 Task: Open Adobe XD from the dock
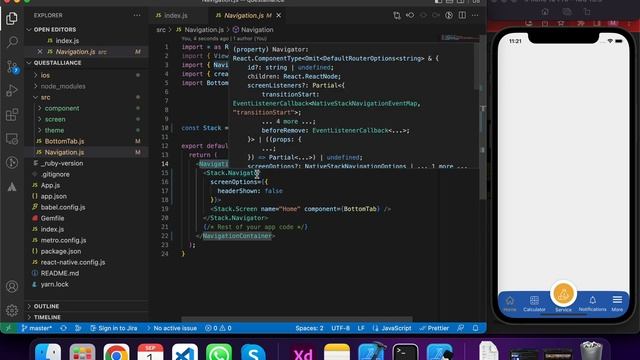tap(303, 352)
